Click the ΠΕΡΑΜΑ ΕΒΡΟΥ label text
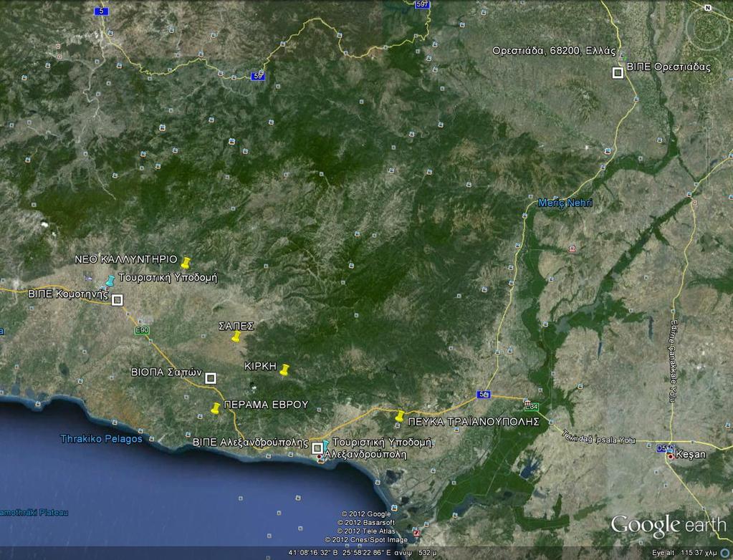 coord(266,405)
